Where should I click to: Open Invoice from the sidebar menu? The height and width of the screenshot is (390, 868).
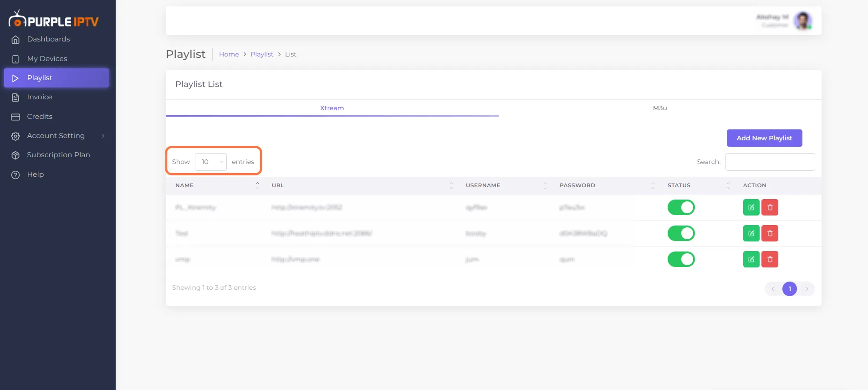pos(56,97)
